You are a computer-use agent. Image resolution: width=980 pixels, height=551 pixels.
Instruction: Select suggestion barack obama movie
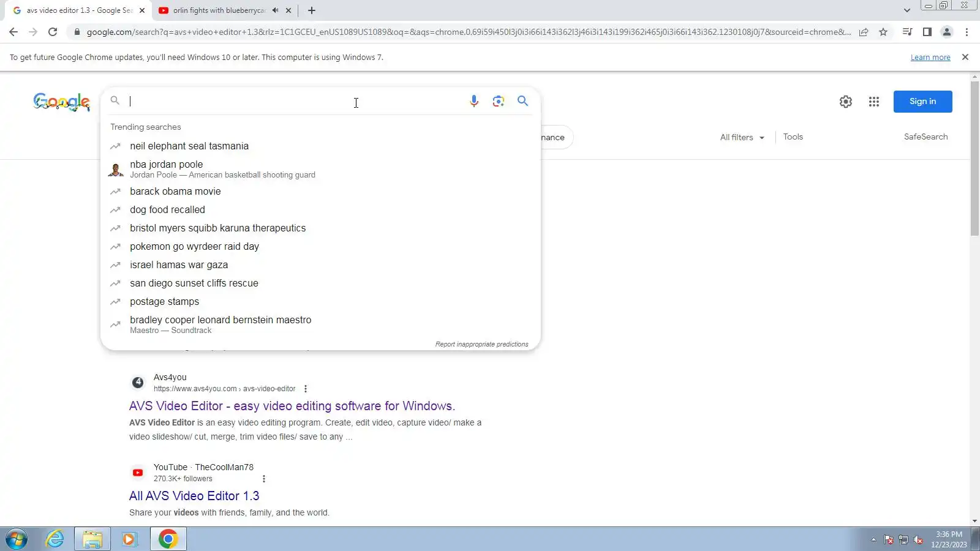(x=320, y=191)
